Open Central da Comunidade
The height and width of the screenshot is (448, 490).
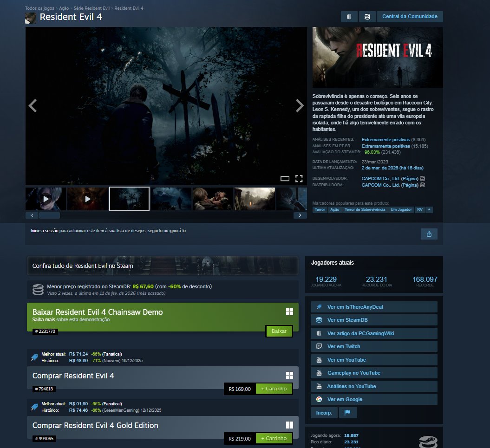pyautogui.click(x=410, y=17)
